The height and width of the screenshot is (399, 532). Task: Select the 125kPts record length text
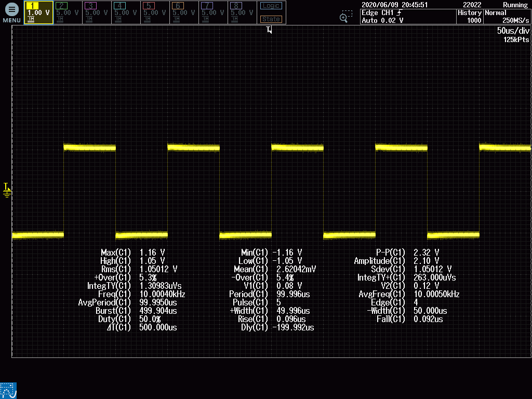[x=516, y=39]
